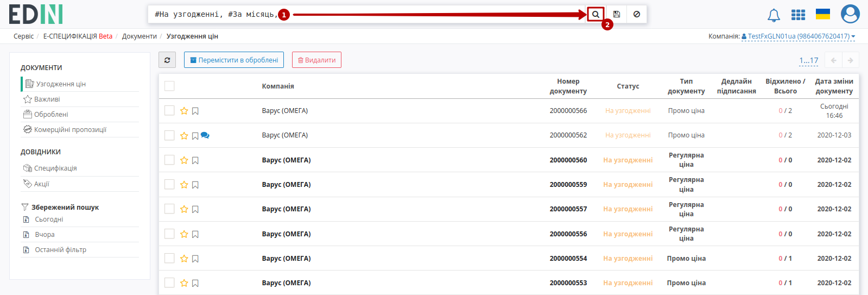Star document 2000000559
The width and height of the screenshot is (868, 295).
click(x=184, y=185)
